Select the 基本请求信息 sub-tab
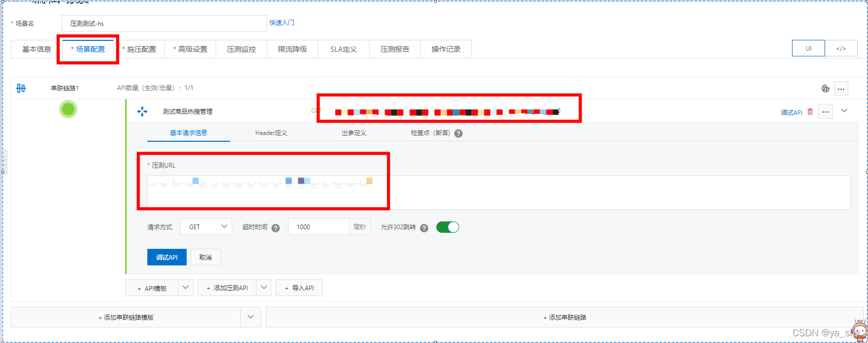Viewport: 868px width, 343px height. 189,133
